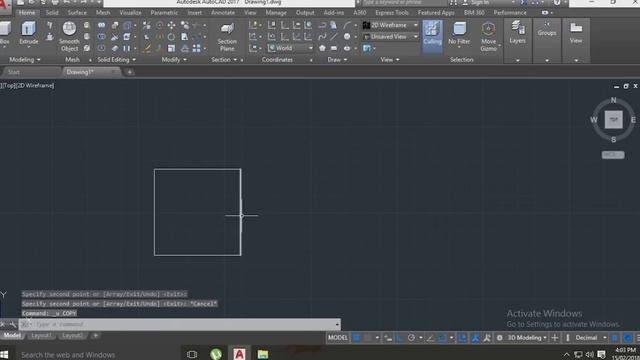Select the Move tool in Modify panel

click(171, 25)
